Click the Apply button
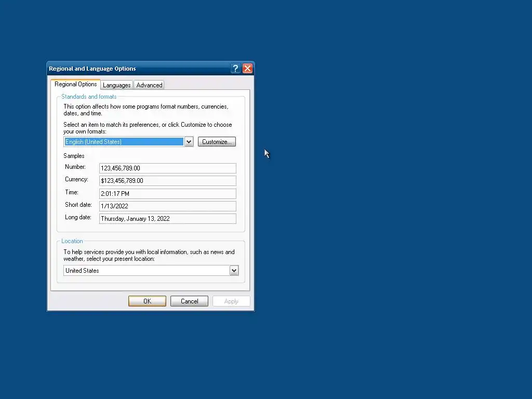This screenshot has height=399, width=532. (x=231, y=301)
